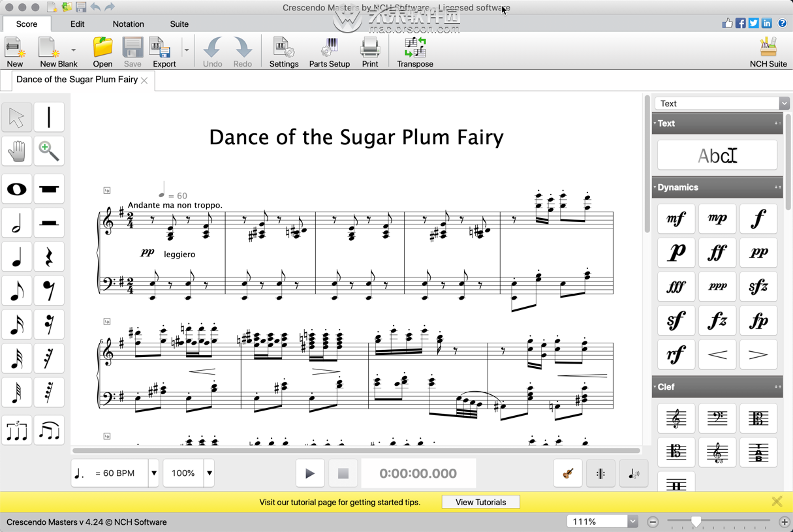Click the zoom in plus button
793x532 pixels.
point(785,522)
